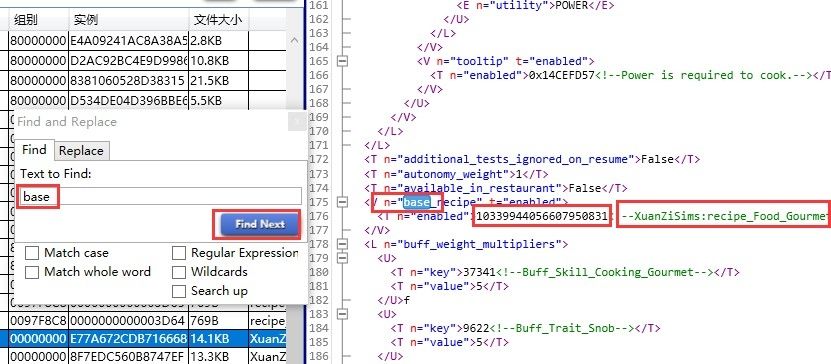Screen dimensions: 831x364
Task: Toggle the Regular Expression checkbox
Action: 179,253
